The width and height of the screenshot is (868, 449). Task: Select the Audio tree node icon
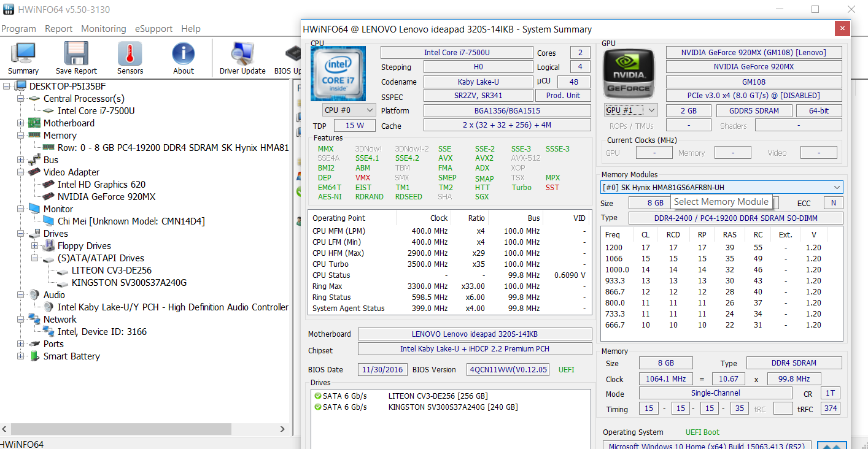pyautogui.click(x=34, y=295)
